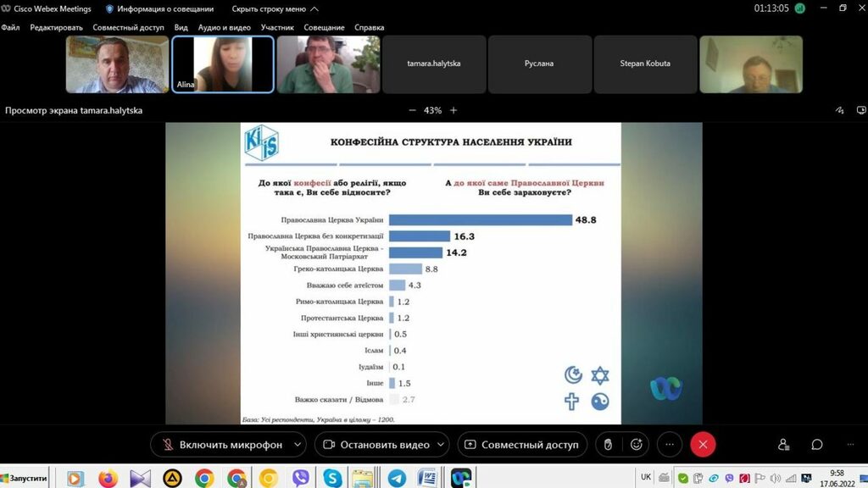This screenshot has width=868, height=488.
Task: Click the more options ellipsis button
Action: 669,444
